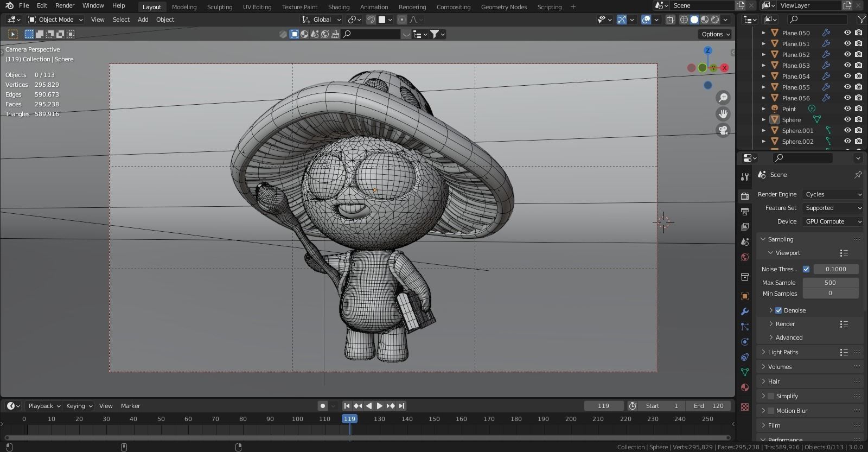868x452 pixels.
Task: Add a new workspace with plus button
Action: pos(573,7)
